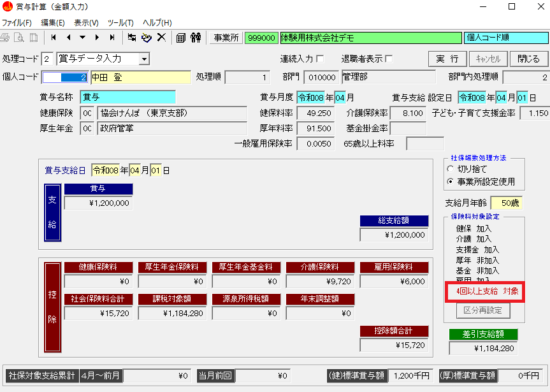Enable the 連続入力 checkbox
This screenshot has width=550, height=392.
320,59
